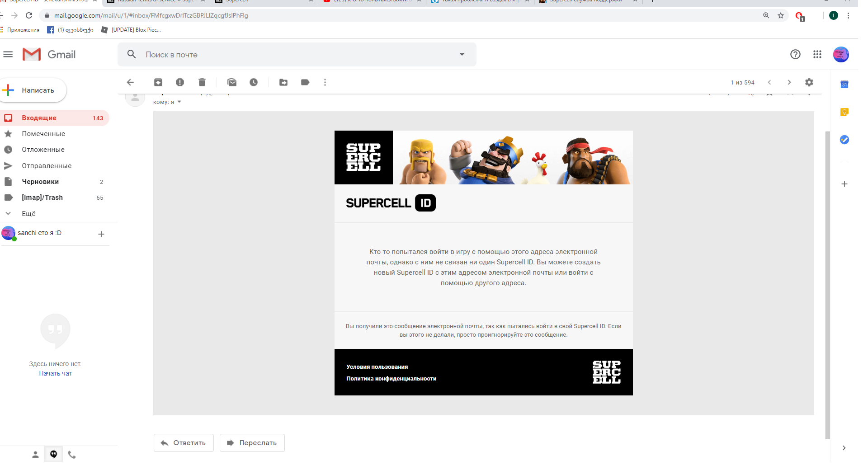The height and width of the screenshot is (470, 868).
Task: Focus the 'Поиск в почте' search field
Action: click(x=297, y=55)
